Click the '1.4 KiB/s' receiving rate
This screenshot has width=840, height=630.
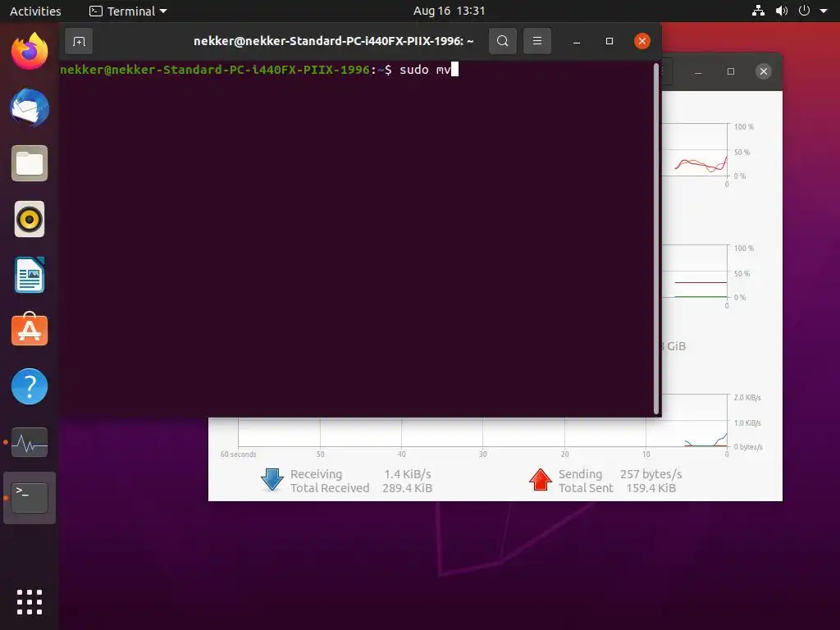coord(408,474)
